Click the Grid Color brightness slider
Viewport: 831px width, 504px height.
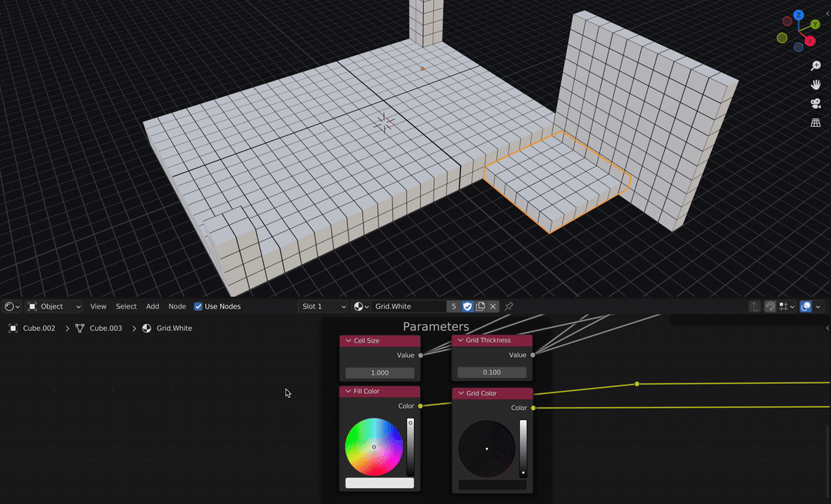click(523, 449)
